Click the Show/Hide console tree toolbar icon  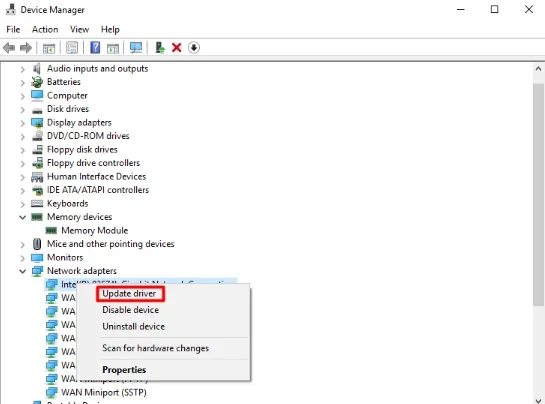[49, 48]
